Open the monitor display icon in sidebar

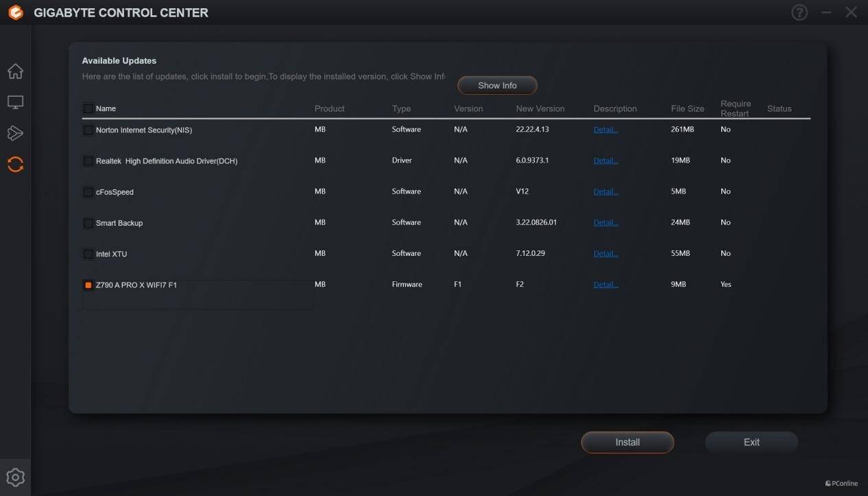tap(15, 102)
